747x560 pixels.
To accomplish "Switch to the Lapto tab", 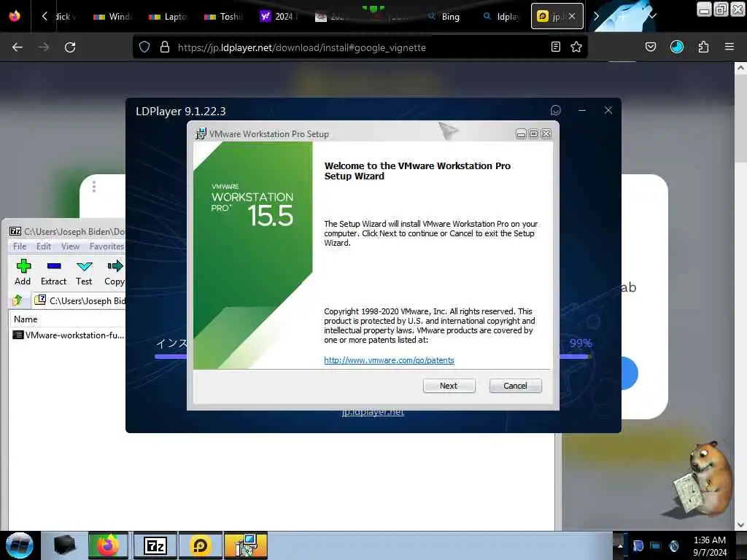I will (168, 16).
